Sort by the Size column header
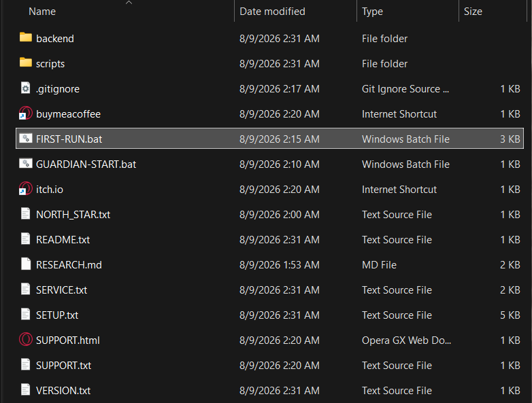Viewport: 532px width, 403px height. [x=473, y=12]
